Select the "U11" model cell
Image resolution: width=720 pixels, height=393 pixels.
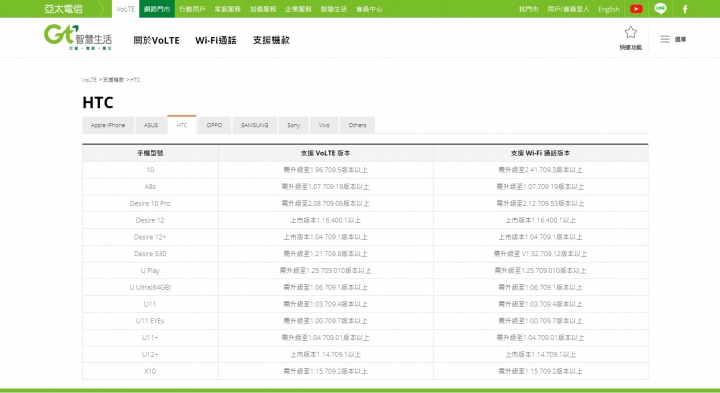(x=150, y=304)
